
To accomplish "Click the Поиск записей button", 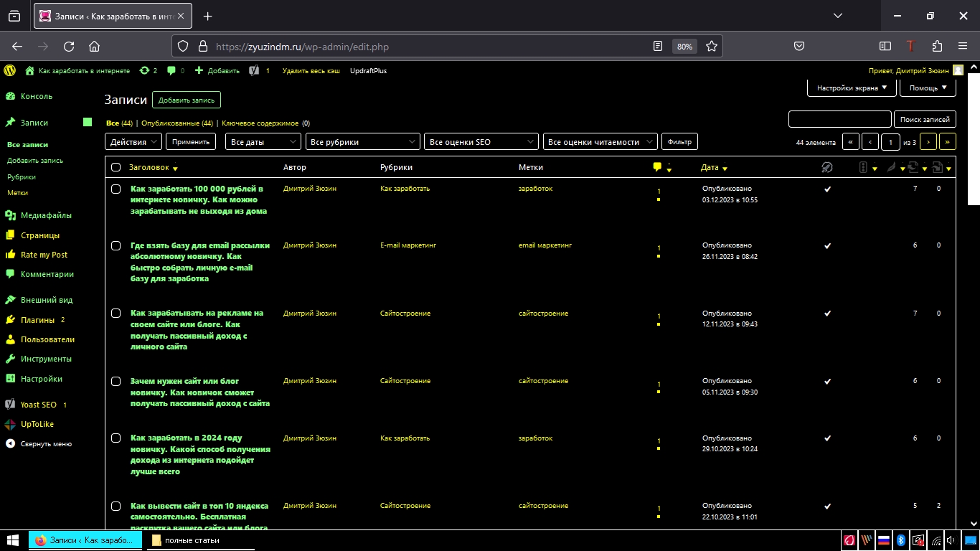I will tap(925, 119).
